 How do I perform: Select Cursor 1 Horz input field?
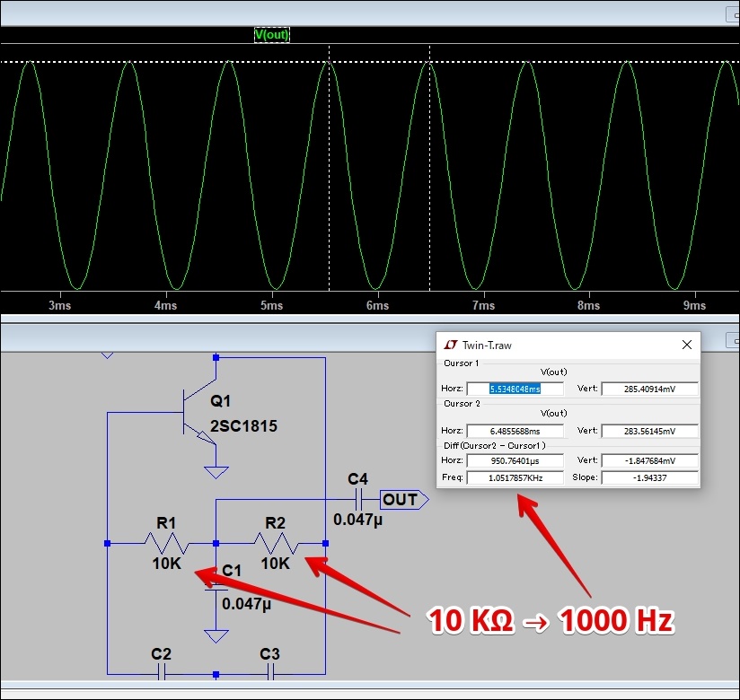pyautogui.click(x=515, y=389)
